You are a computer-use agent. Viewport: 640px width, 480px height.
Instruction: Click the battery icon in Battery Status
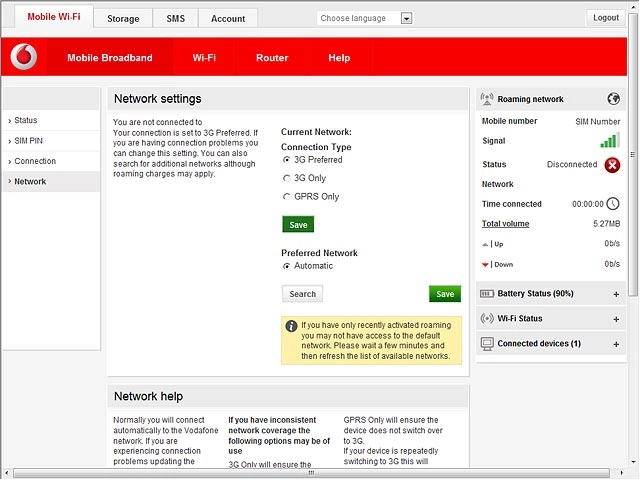[x=487, y=294]
